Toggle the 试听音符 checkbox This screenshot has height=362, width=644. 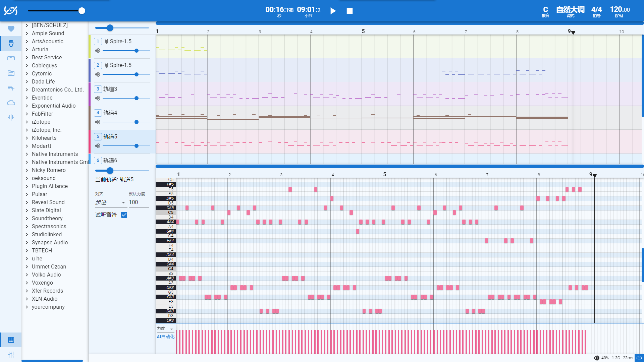tap(124, 215)
